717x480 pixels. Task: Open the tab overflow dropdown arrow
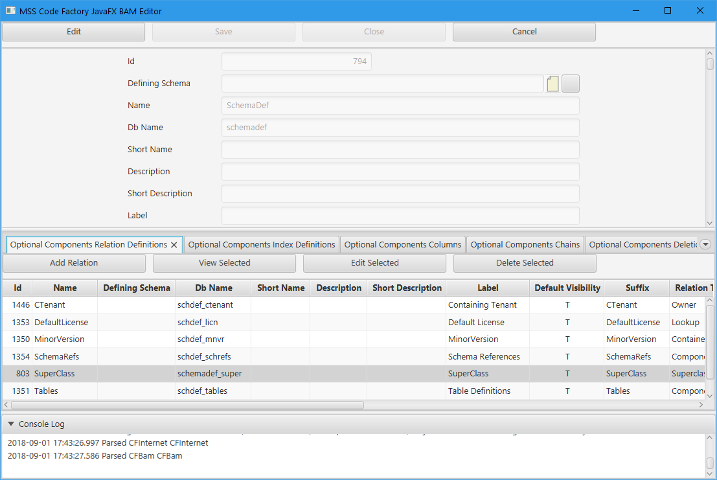point(705,244)
